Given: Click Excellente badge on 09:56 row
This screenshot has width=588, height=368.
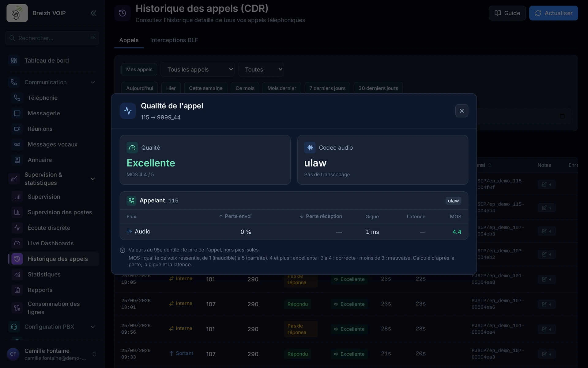Looking at the screenshot, I should click(x=349, y=329).
